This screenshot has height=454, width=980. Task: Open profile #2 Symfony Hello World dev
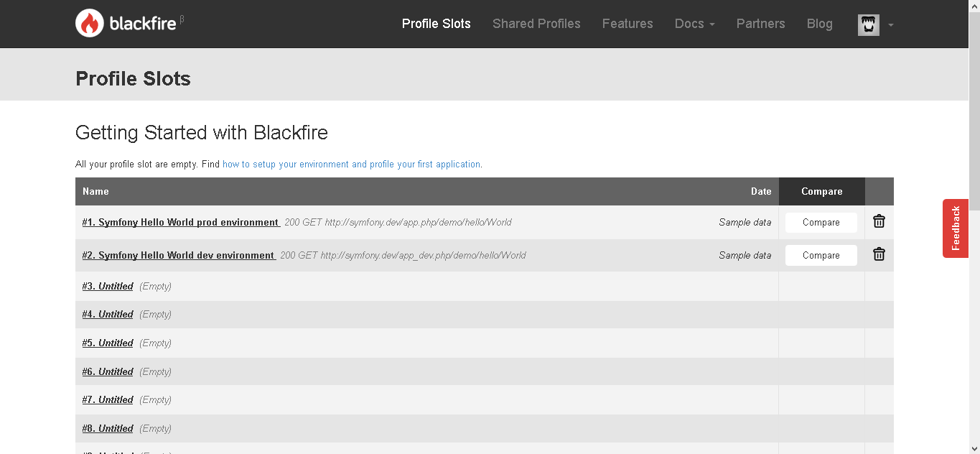tap(179, 256)
